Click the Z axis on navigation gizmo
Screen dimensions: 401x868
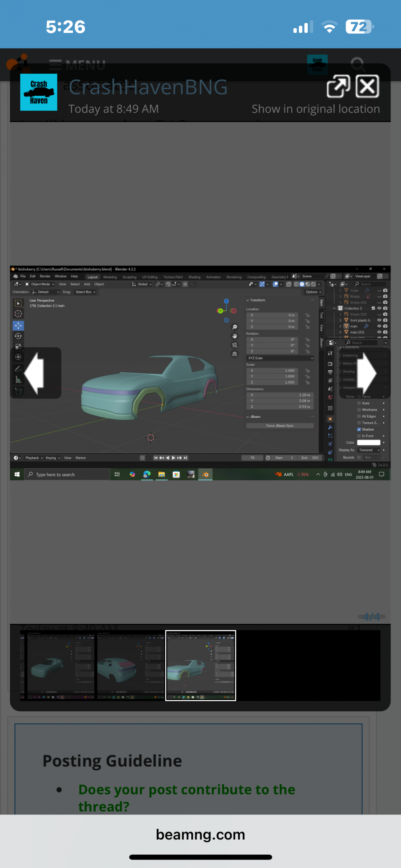[226, 301]
